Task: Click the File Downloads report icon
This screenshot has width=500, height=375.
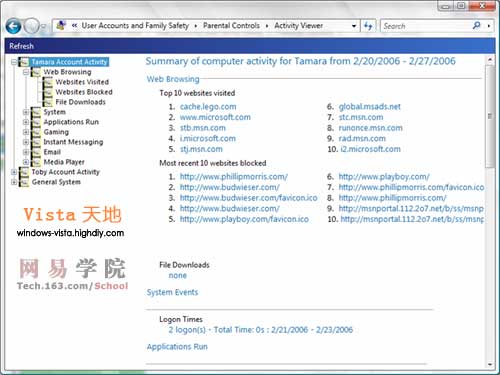Action: point(48,102)
